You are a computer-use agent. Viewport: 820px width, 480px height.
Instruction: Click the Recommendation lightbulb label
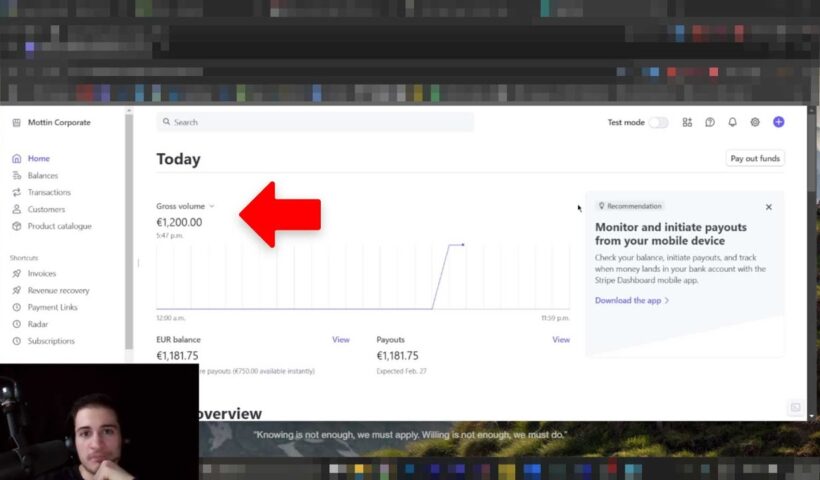pyautogui.click(x=630, y=206)
